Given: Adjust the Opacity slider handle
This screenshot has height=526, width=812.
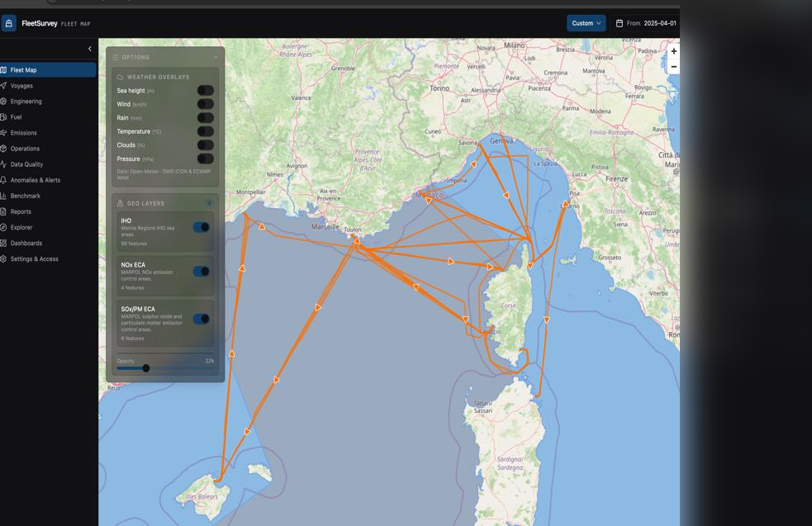Looking at the screenshot, I should point(146,368).
